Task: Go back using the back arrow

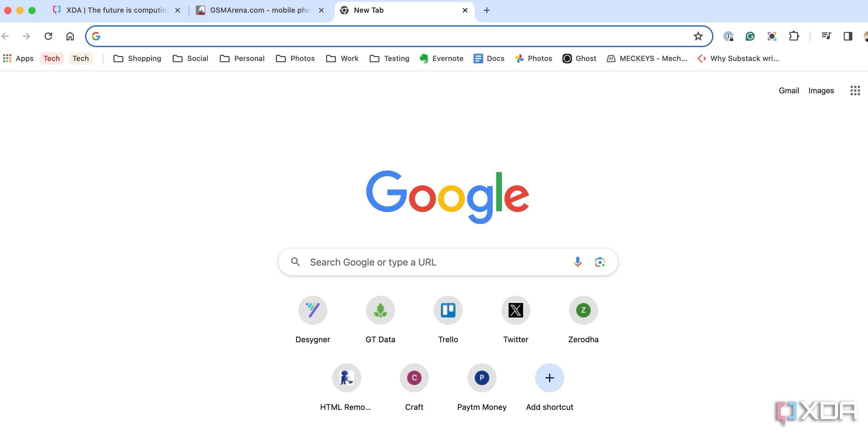Action: 5,36
